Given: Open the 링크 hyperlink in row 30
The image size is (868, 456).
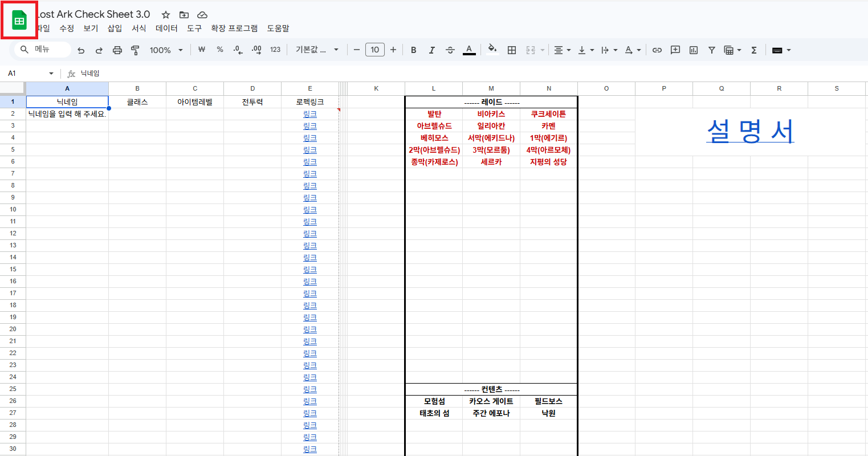Looking at the screenshot, I should 310,449.
